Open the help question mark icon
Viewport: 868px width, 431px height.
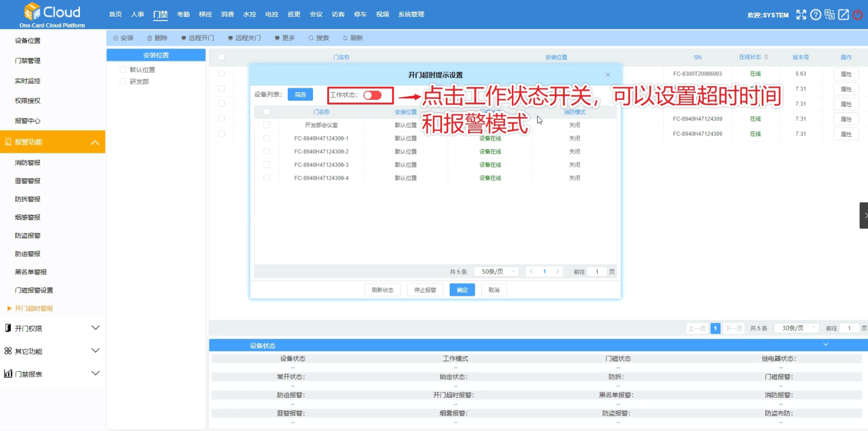point(815,15)
